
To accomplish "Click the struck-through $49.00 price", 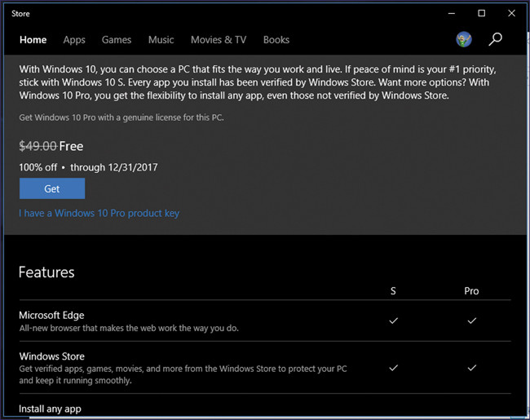I will point(38,146).
